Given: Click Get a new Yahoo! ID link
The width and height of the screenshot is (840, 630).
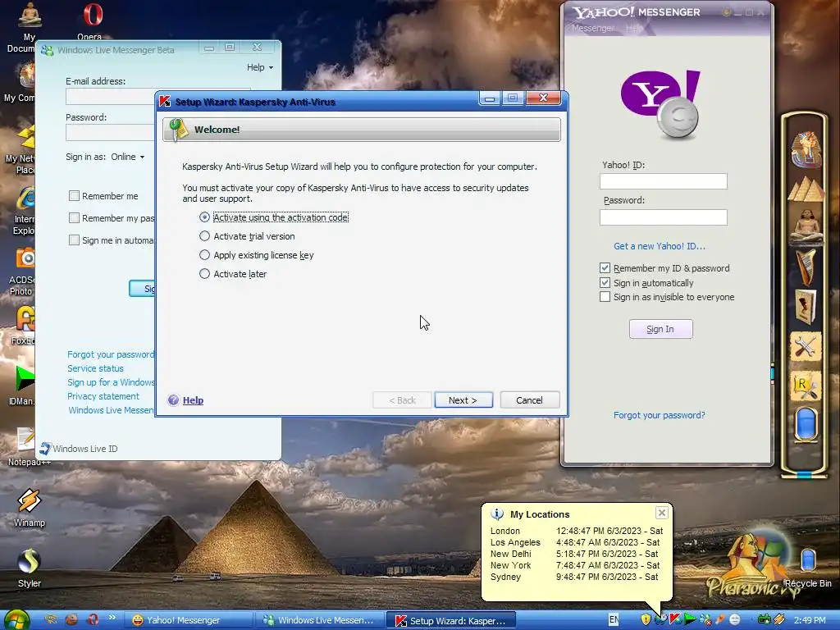Looking at the screenshot, I should (660, 246).
